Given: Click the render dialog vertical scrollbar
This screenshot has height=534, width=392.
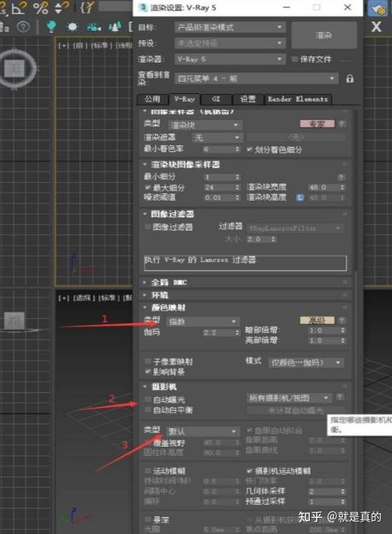Looking at the screenshot, I should point(356,191).
